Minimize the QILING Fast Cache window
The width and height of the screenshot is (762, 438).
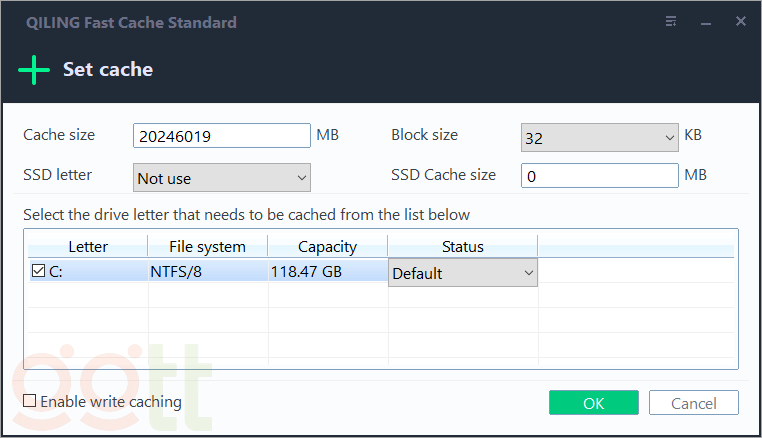pos(705,21)
